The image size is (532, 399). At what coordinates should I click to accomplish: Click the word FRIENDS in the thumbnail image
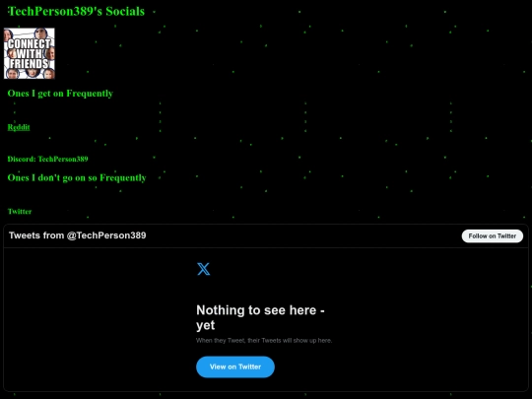[30, 63]
